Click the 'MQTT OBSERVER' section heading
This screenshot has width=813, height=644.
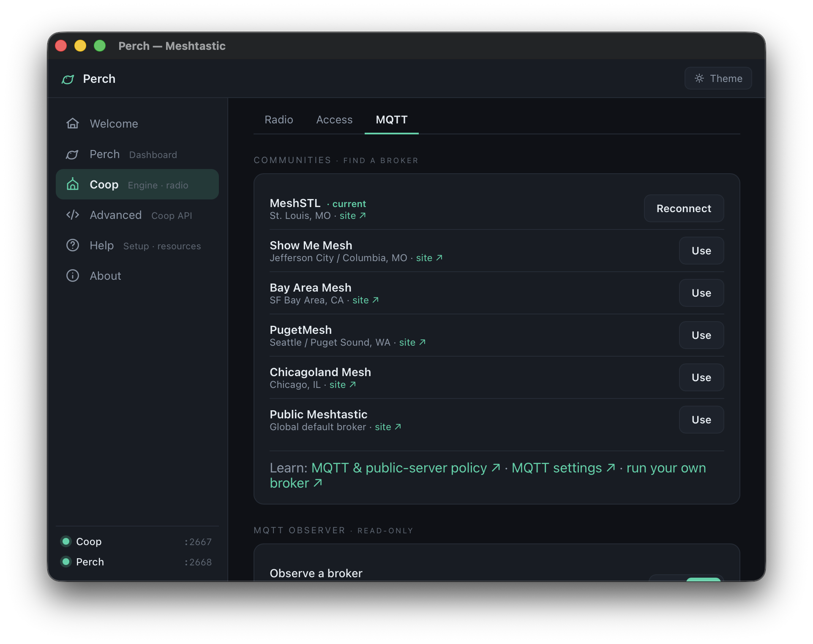tap(300, 530)
